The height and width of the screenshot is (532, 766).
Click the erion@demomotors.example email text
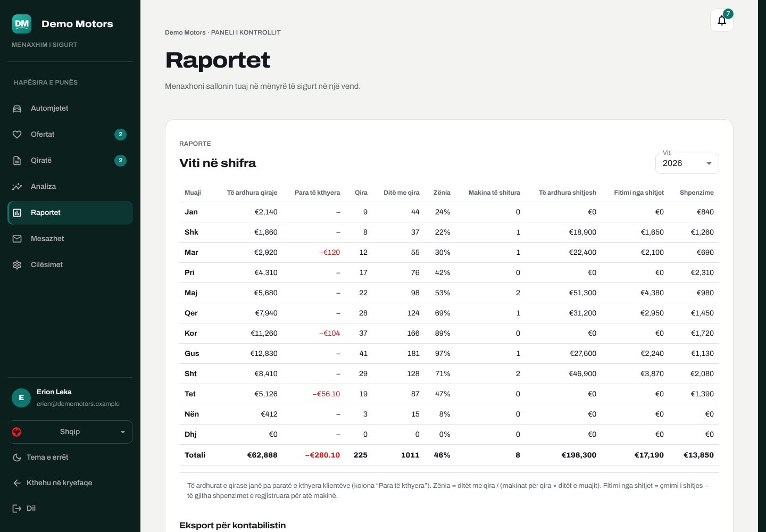tap(78, 404)
